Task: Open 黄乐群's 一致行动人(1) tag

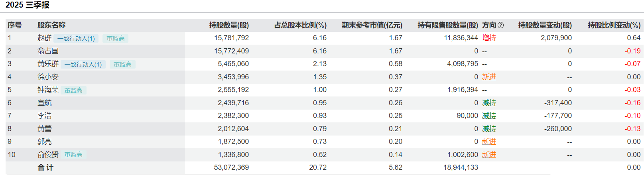Action: point(83,64)
